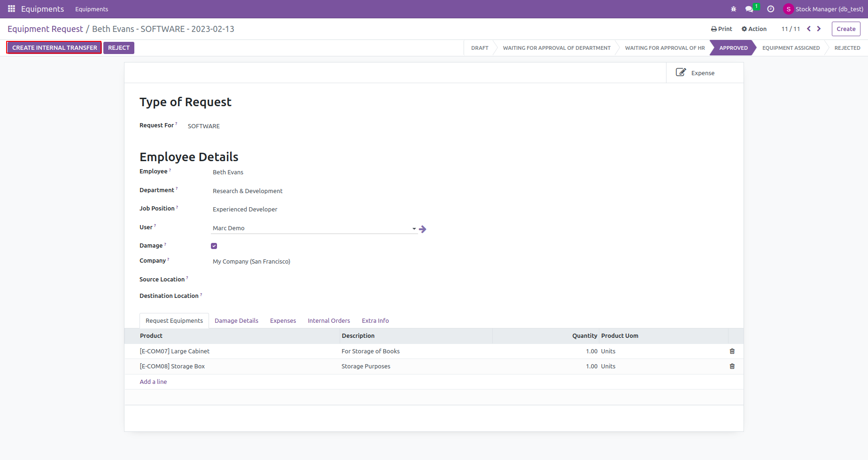The height and width of the screenshot is (460, 868).
Task: Click Equipments app title
Action: [x=42, y=9]
